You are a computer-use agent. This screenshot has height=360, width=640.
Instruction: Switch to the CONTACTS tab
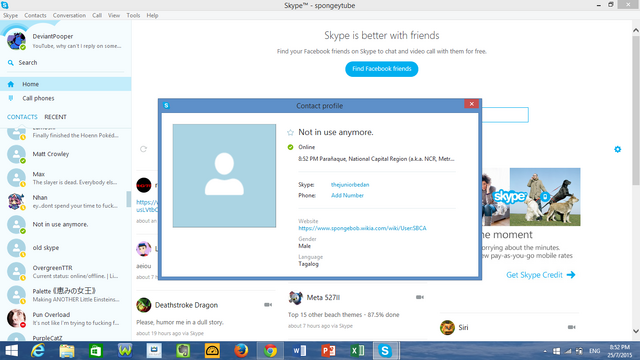click(x=22, y=117)
